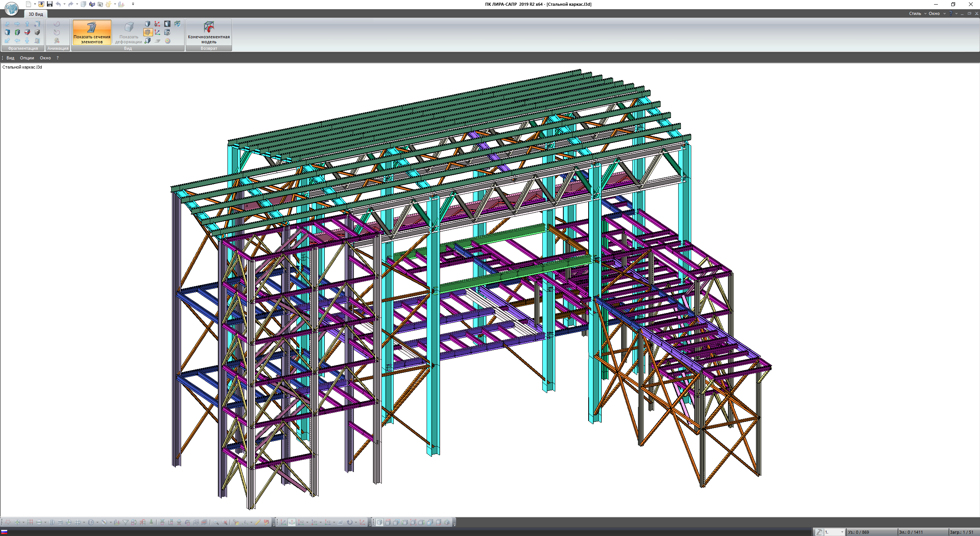The image size is (980, 536).
Task: Open file via folder icon in quick access
Action: pos(41,4)
